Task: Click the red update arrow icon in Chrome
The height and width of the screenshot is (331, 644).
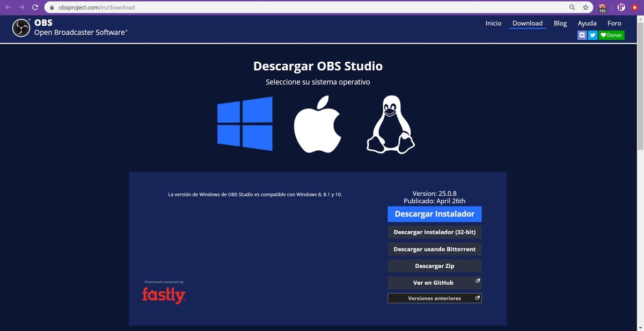Action: click(x=635, y=8)
